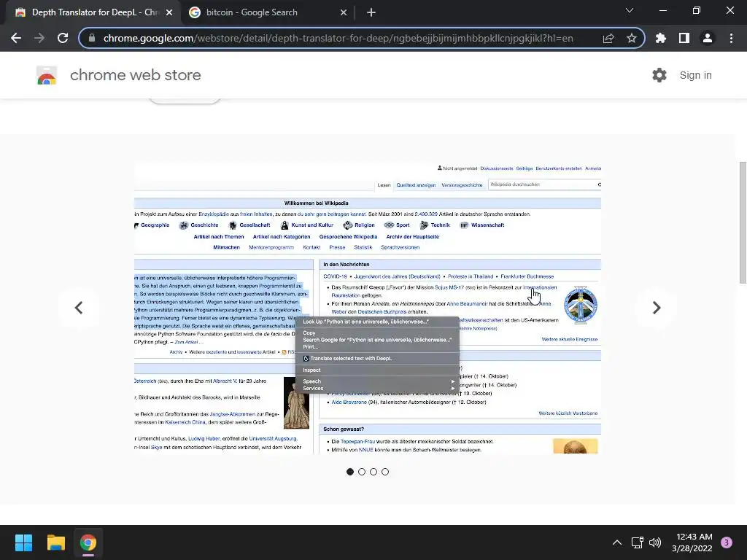Image resolution: width=747 pixels, height=560 pixels.
Task: Toggle the Chrome side panel
Action: coord(684,38)
